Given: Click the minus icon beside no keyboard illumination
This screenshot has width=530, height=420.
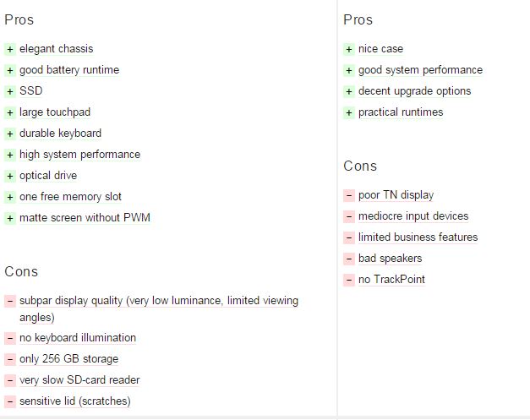Looking at the screenshot, I should tap(10, 338).
